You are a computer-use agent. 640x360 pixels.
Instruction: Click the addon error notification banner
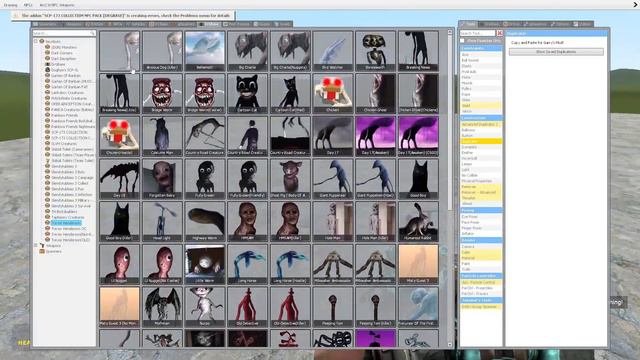pos(122,16)
